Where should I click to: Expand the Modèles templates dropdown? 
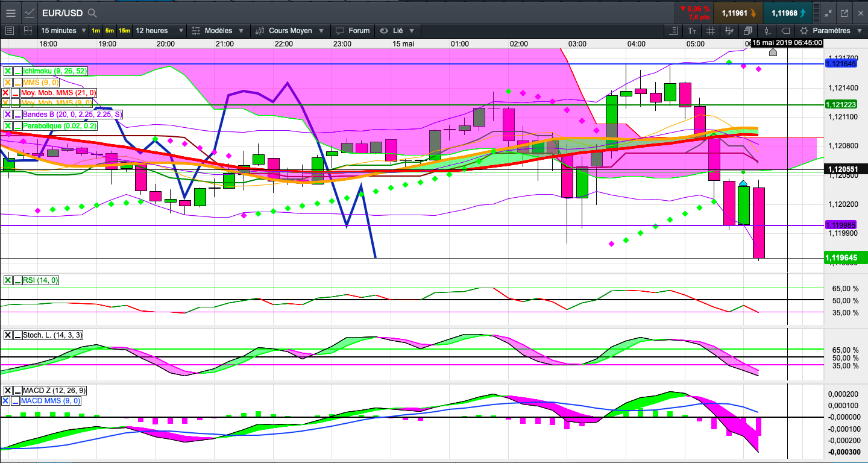pos(218,31)
